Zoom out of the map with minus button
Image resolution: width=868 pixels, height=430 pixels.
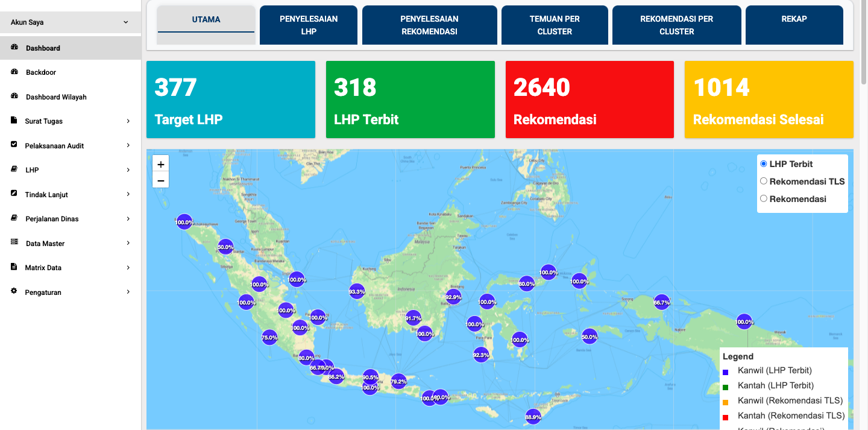(x=161, y=180)
